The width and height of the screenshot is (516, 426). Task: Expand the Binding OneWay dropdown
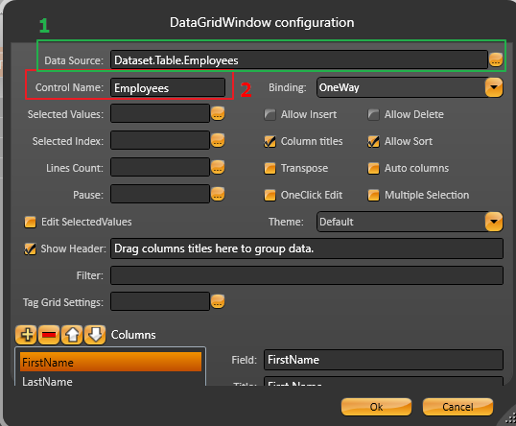pyautogui.click(x=494, y=87)
